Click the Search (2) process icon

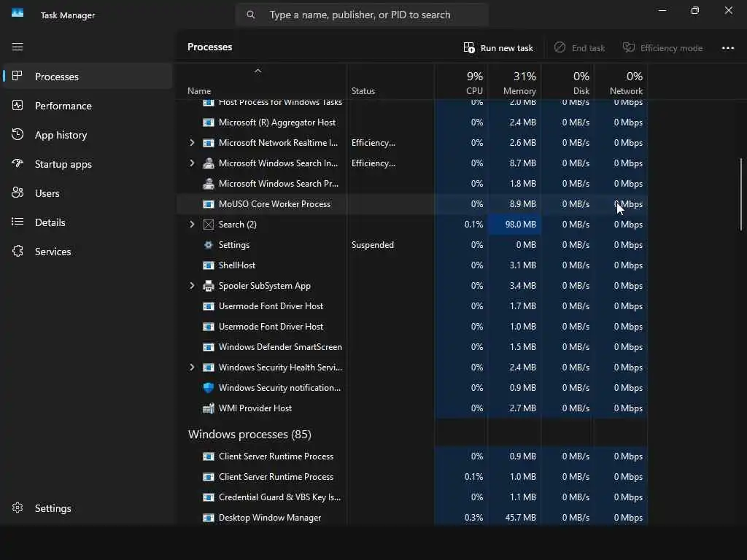pos(208,225)
